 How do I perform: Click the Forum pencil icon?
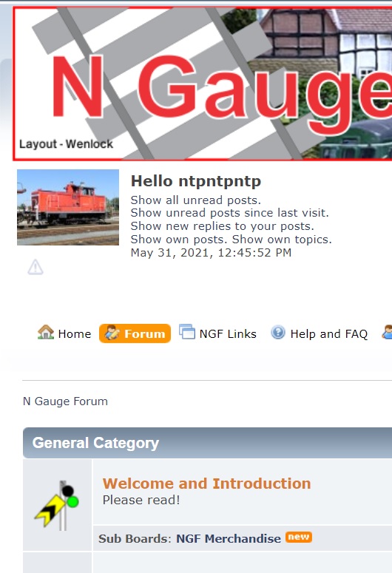point(112,333)
